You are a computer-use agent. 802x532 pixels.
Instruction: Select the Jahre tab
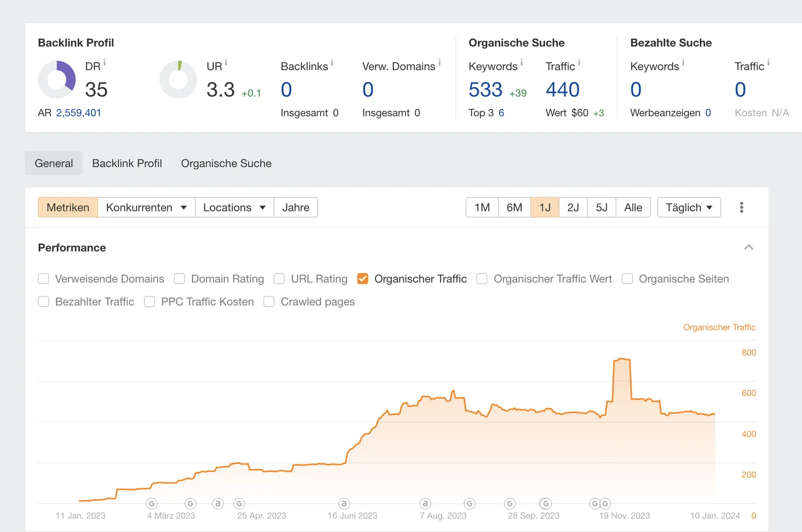click(296, 207)
